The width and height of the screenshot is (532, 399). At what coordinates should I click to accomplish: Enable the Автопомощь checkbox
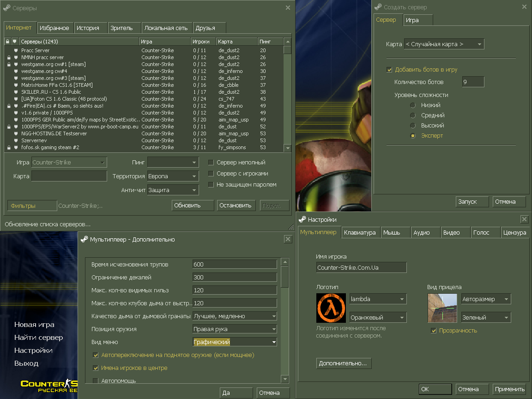click(x=96, y=381)
